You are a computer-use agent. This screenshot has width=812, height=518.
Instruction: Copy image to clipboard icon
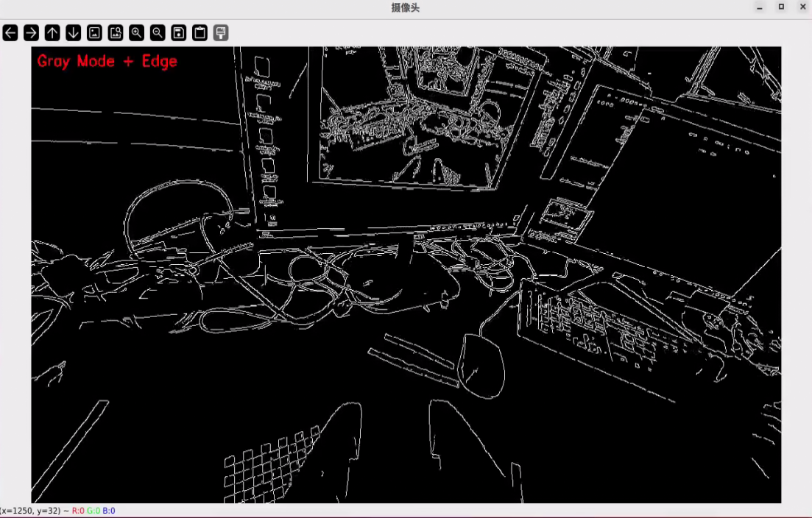coord(200,32)
